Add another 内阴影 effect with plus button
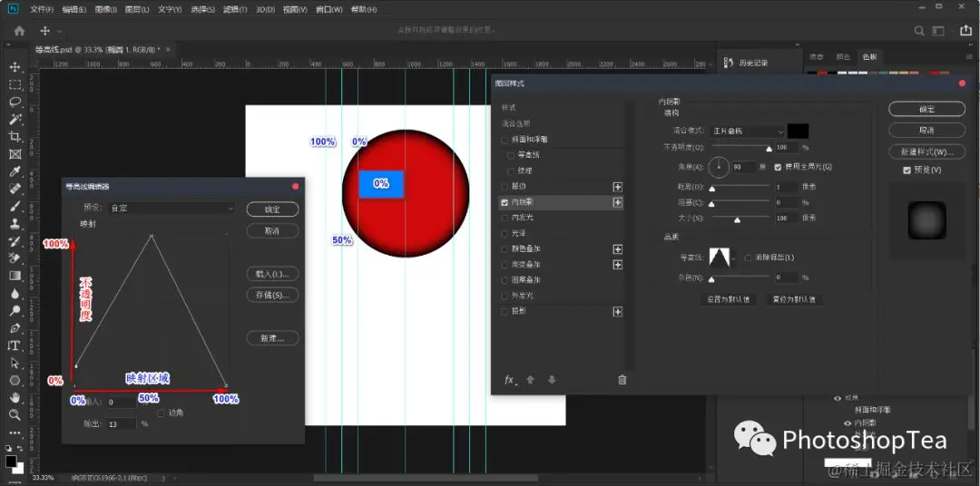Screen dimensions: 980x486 pos(618,202)
